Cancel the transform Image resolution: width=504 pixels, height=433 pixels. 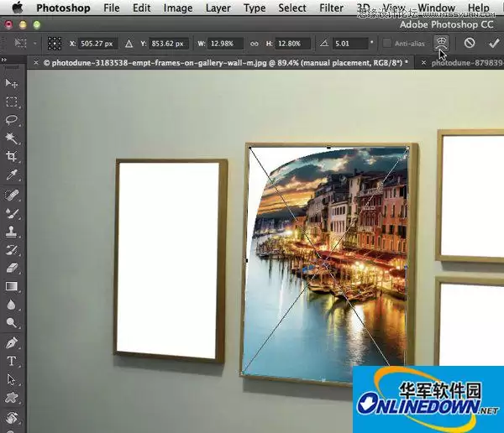click(470, 43)
